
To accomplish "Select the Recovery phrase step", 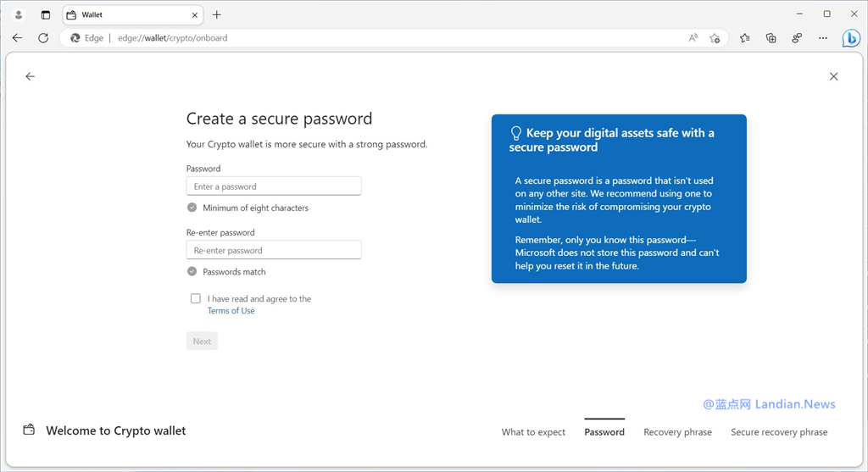I will coord(677,432).
